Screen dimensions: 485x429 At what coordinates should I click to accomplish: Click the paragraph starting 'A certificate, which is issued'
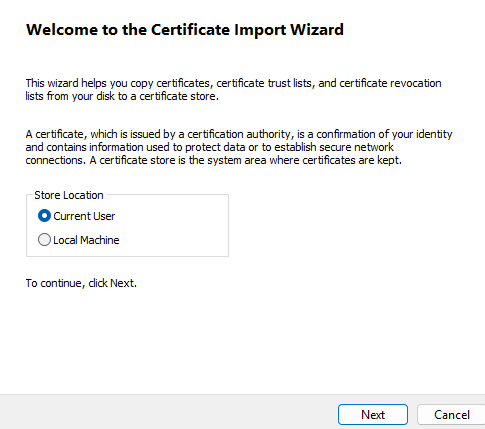[x=239, y=147]
